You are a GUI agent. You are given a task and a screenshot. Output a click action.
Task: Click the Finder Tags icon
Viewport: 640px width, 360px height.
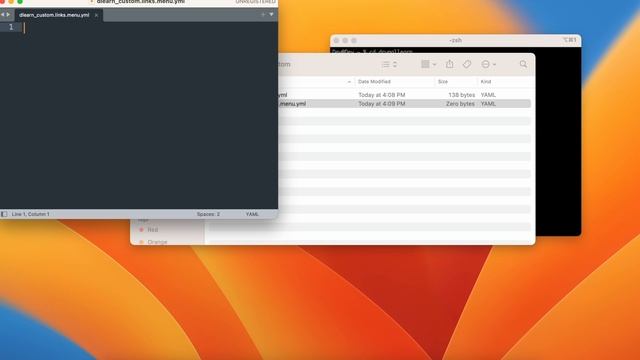click(x=467, y=64)
